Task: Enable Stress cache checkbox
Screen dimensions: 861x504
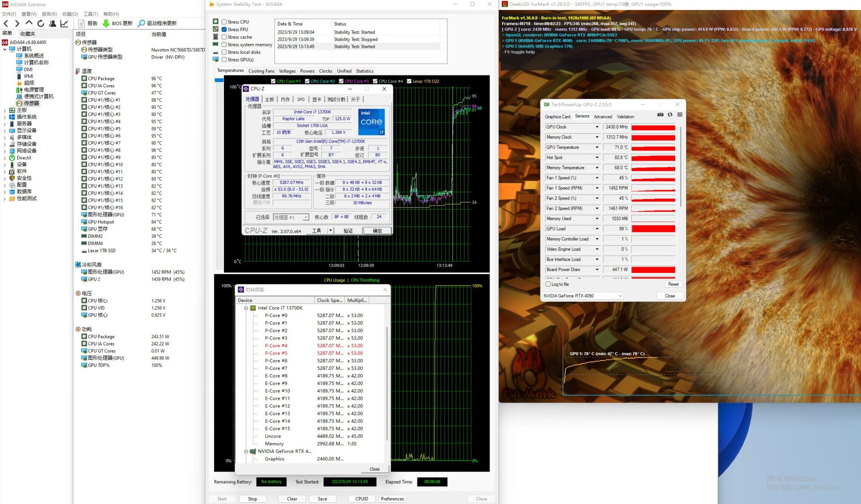Action: tap(224, 37)
